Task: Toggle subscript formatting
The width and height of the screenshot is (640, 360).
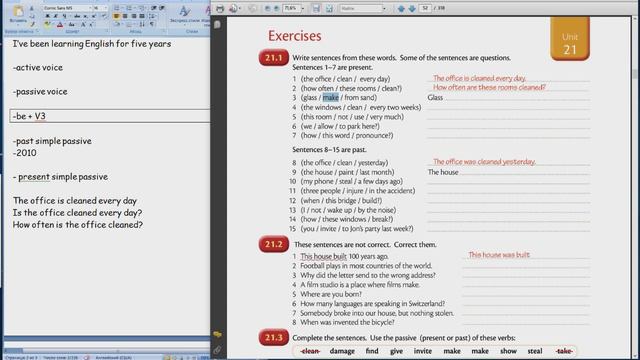Action: tap(86, 16)
